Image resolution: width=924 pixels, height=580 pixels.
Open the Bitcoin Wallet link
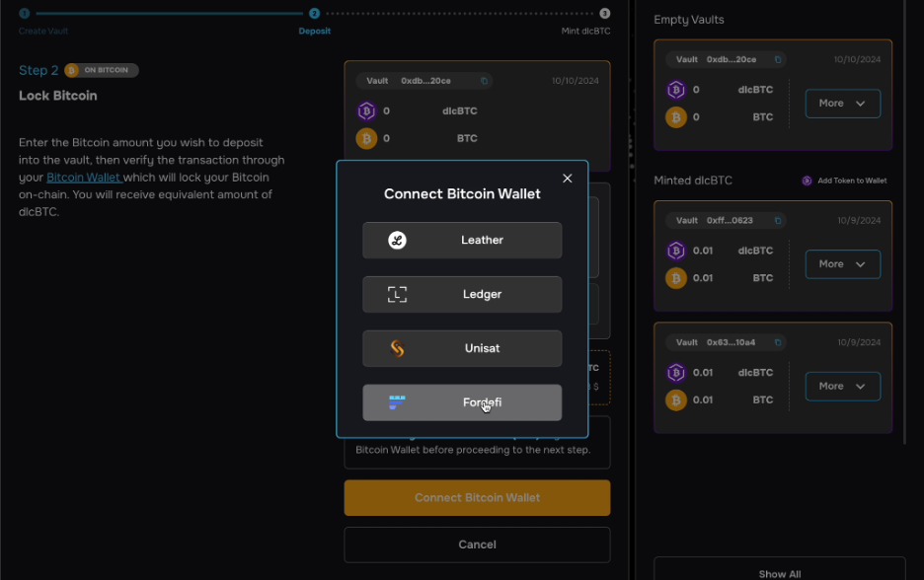pyautogui.click(x=84, y=178)
